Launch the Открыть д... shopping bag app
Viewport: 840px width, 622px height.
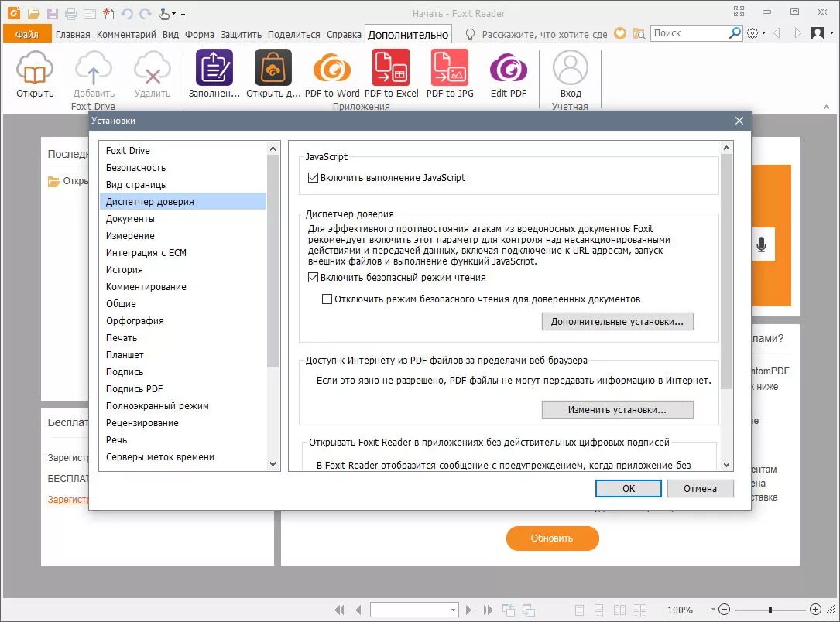pyautogui.click(x=273, y=67)
